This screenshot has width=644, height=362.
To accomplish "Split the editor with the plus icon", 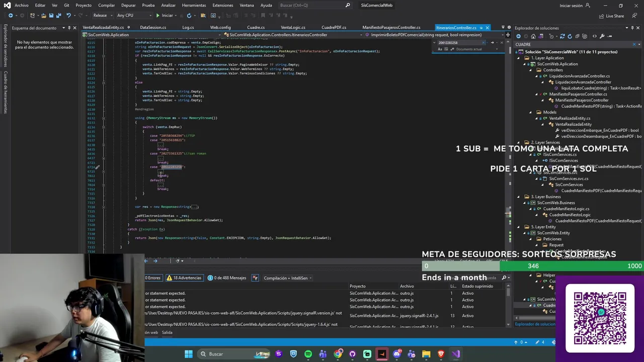I will [x=508, y=35].
